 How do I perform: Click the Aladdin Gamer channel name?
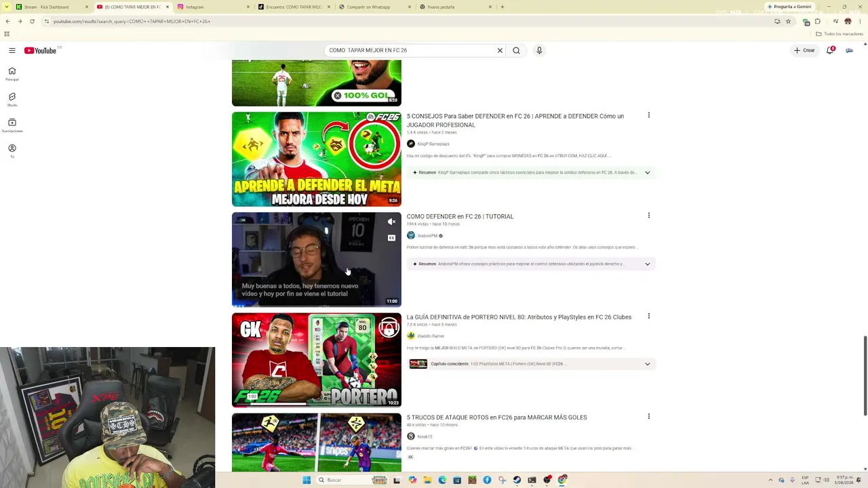click(431, 336)
